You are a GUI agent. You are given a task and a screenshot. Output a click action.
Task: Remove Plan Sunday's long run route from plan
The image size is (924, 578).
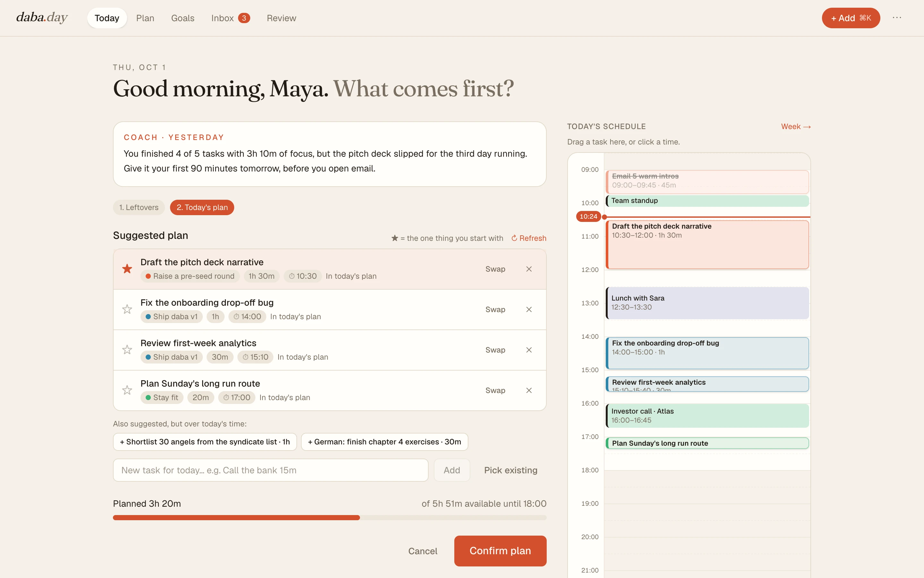(529, 391)
